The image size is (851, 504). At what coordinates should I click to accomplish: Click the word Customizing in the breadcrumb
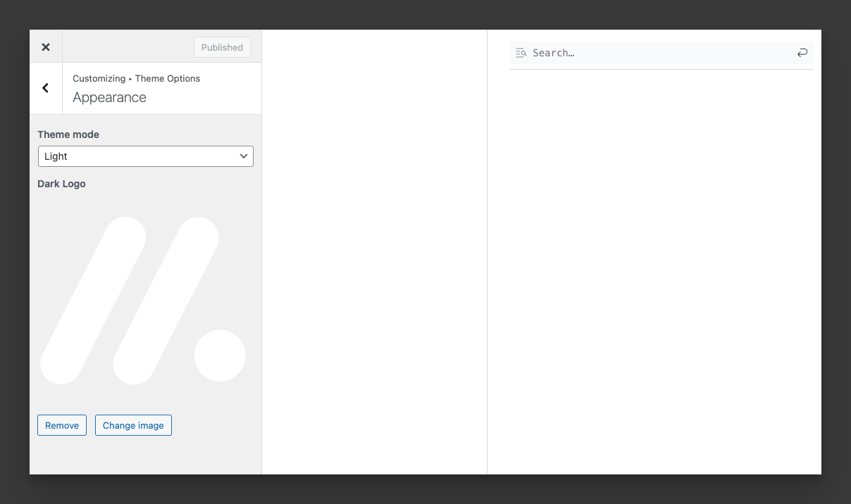click(x=99, y=79)
